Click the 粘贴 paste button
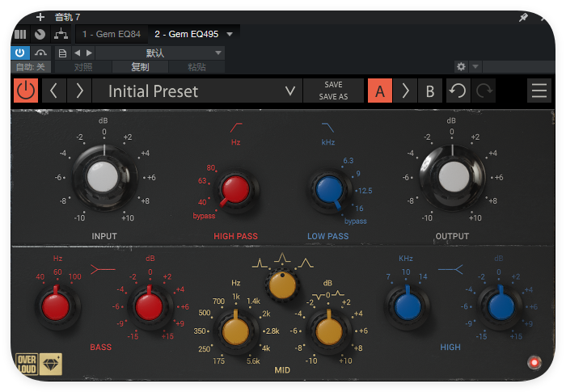 pos(196,67)
